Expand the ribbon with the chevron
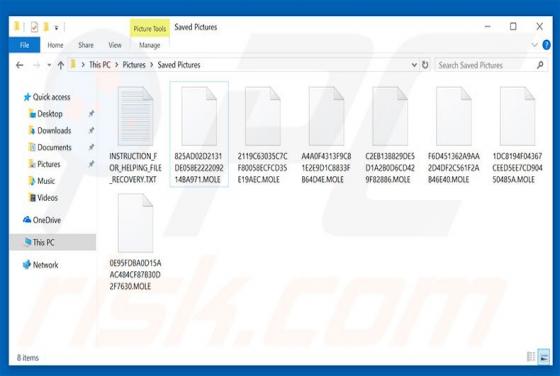This screenshot has width=560, height=376. [534, 45]
